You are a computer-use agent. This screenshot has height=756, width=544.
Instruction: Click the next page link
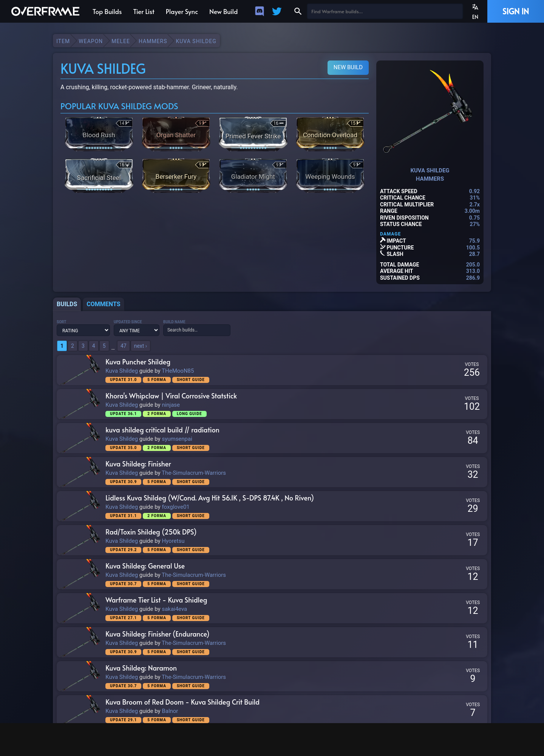pyautogui.click(x=141, y=346)
